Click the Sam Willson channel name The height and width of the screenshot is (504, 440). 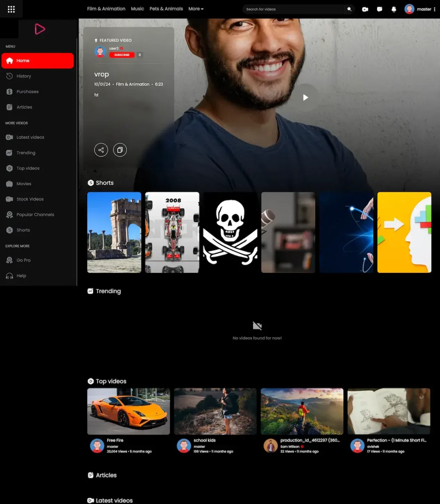(290, 447)
